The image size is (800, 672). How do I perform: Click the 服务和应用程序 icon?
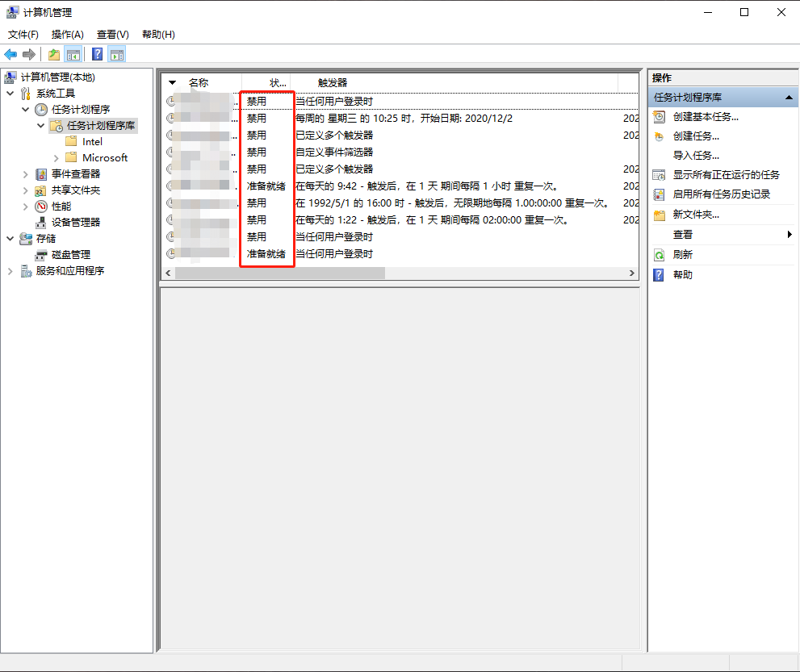click(26, 271)
